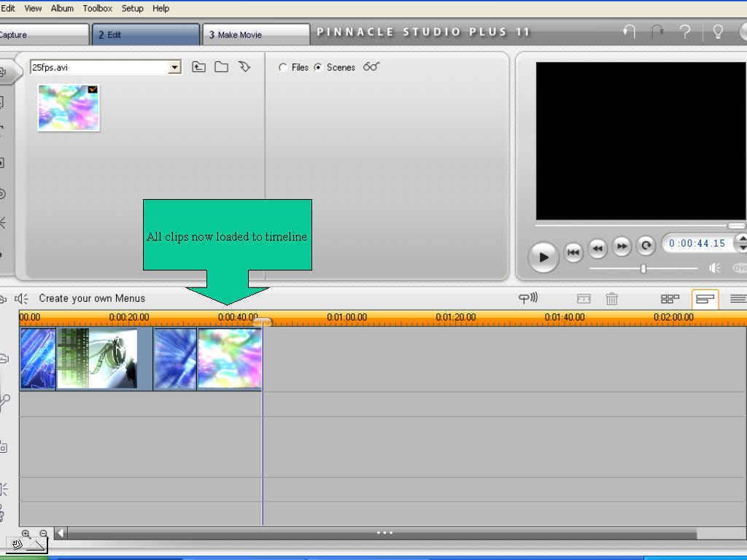Click the 0:02:00.00 timescale mark
747x560 pixels.
tap(673, 316)
